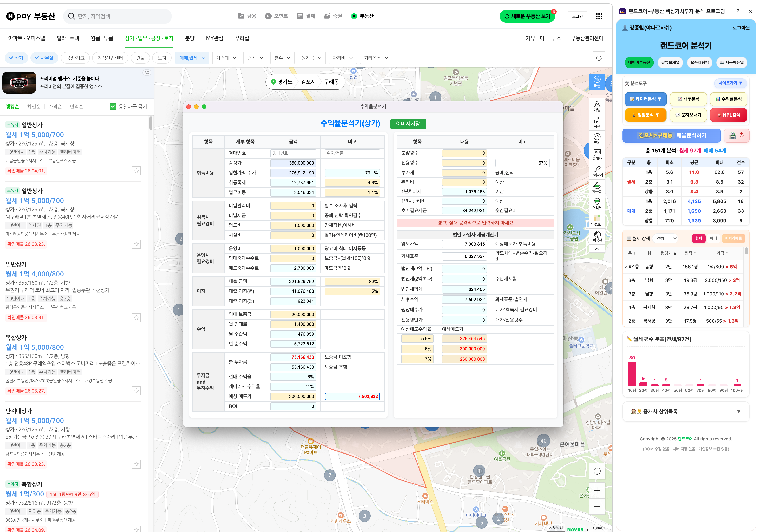Click the search magnifier icon

tap(71, 16)
